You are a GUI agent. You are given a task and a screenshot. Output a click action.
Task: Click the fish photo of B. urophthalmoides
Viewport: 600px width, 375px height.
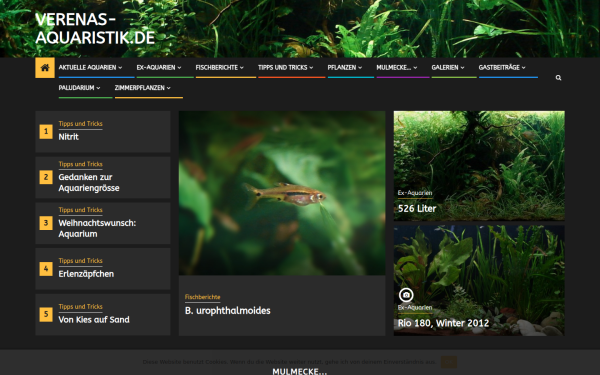point(282,193)
